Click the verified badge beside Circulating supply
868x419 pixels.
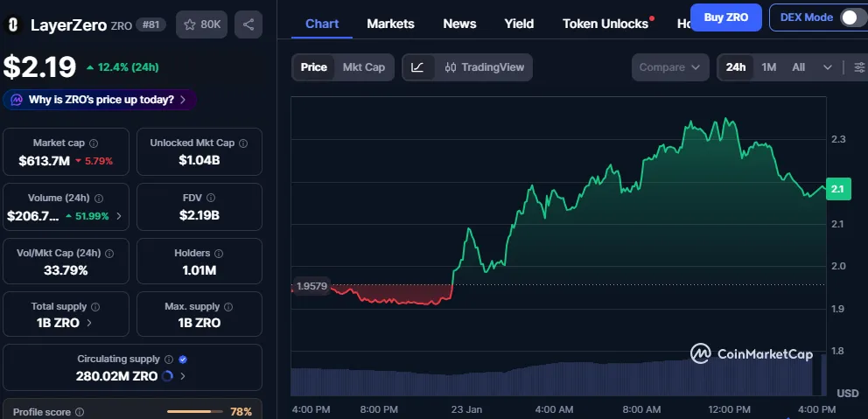click(x=183, y=360)
